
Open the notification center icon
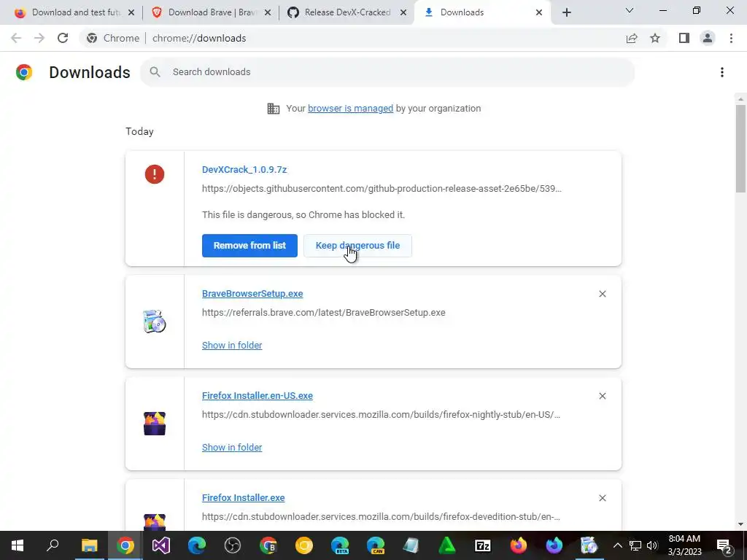(x=724, y=545)
